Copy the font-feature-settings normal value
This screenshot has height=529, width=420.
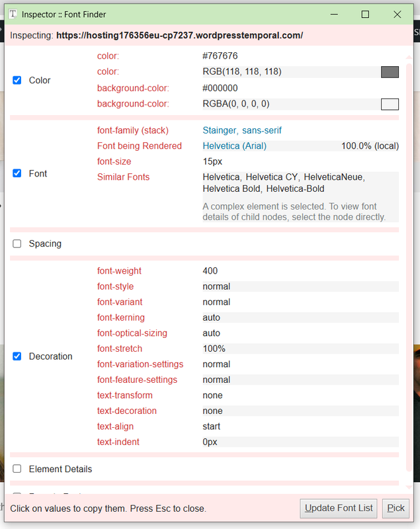(216, 380)
